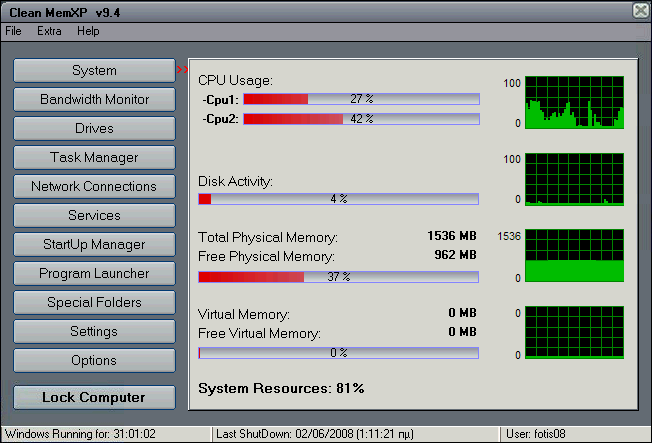Click the disk activity history graph
This screenshot has width=652, height=443.
(574, 179)
